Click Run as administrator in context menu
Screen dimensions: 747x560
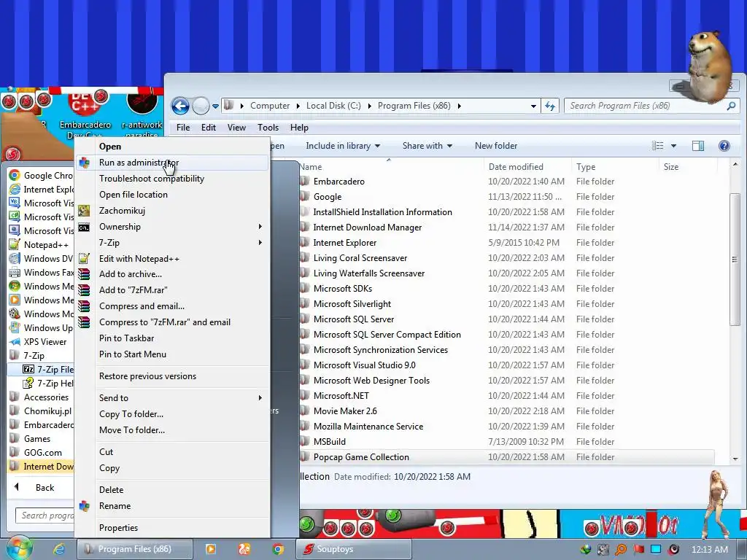172,163
